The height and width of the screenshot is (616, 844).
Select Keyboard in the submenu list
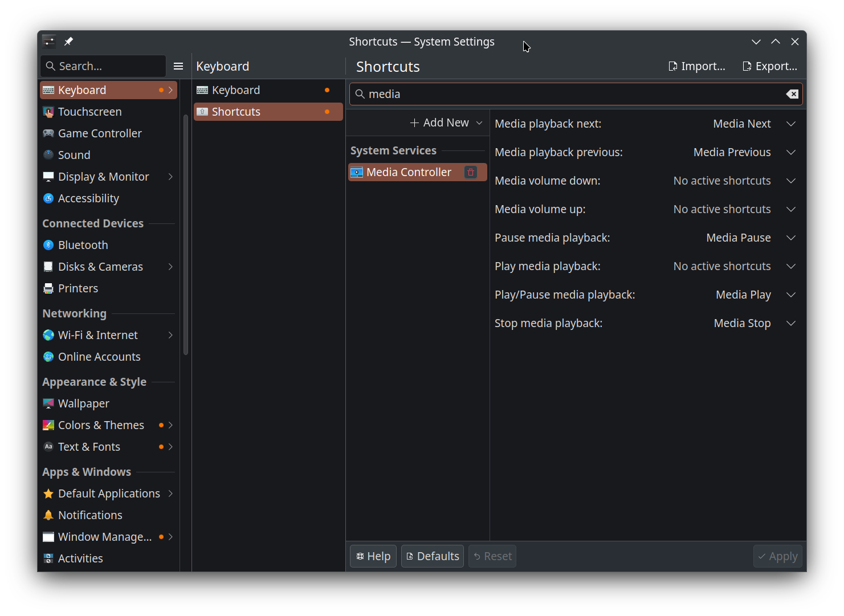[x=236, y=90]
